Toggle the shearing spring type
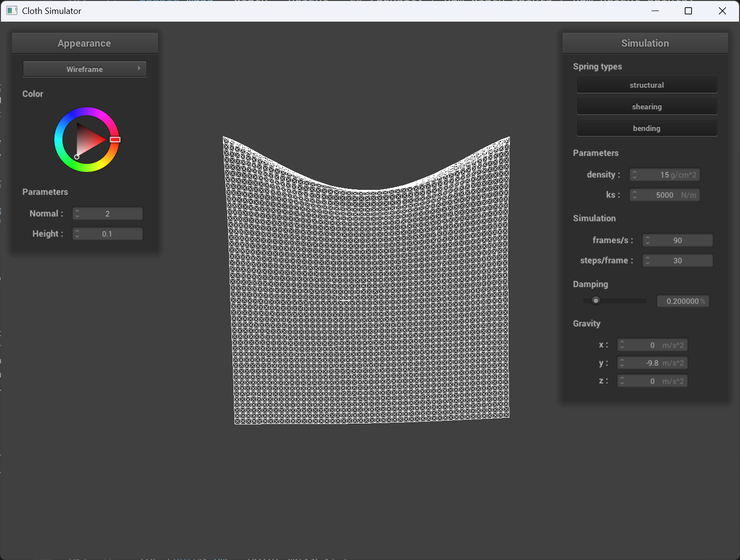The width and height of the screenshot is (740, 560). [x=647, y=107]
